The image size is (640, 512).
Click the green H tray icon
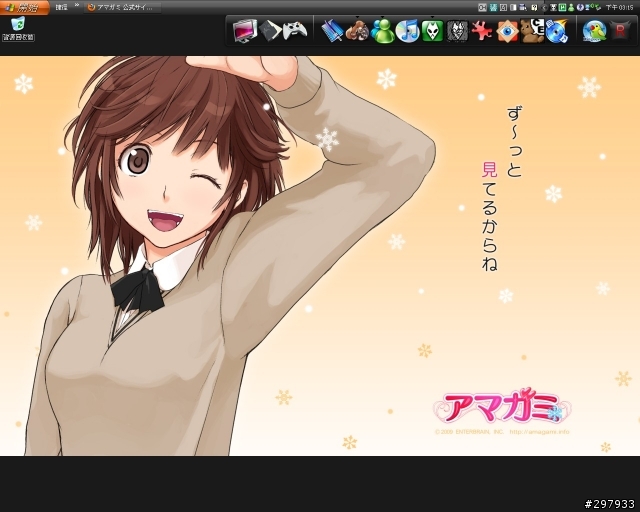point(562,7)
